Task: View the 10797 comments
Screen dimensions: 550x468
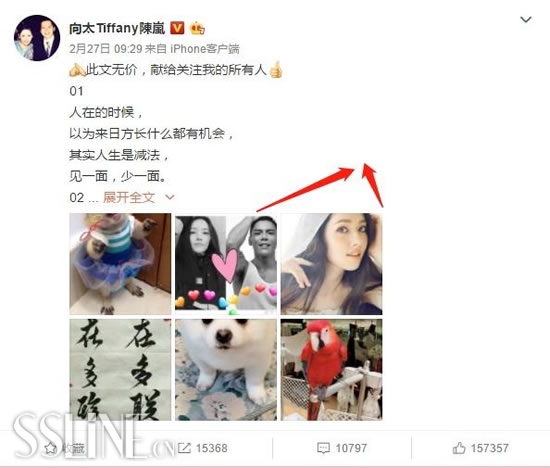Action: click(351, 448)
